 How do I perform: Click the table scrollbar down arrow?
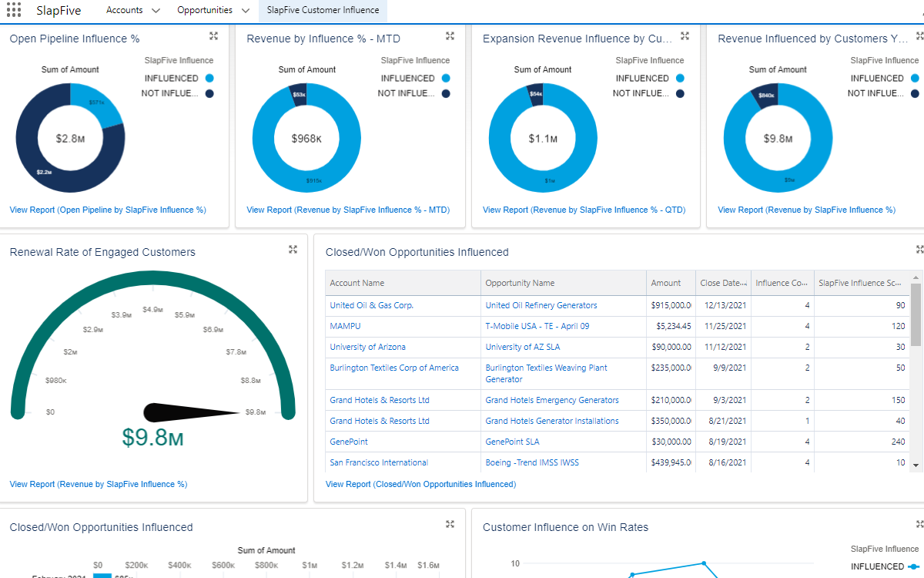916,465
